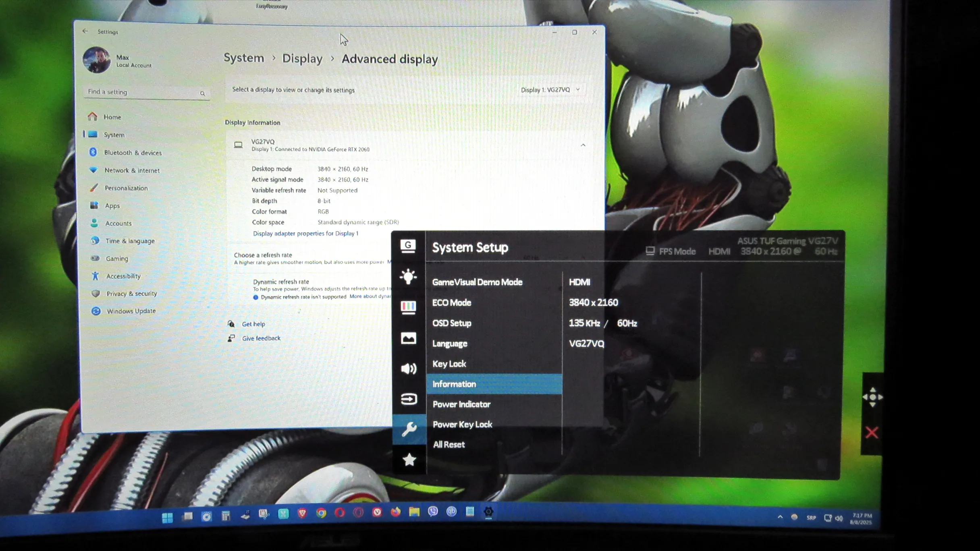The width and height of the screenshot is (980, 551).
Task: Select the Blue Light Filter bulb icon
Action: pyautogui.click(x=408, y=276)
